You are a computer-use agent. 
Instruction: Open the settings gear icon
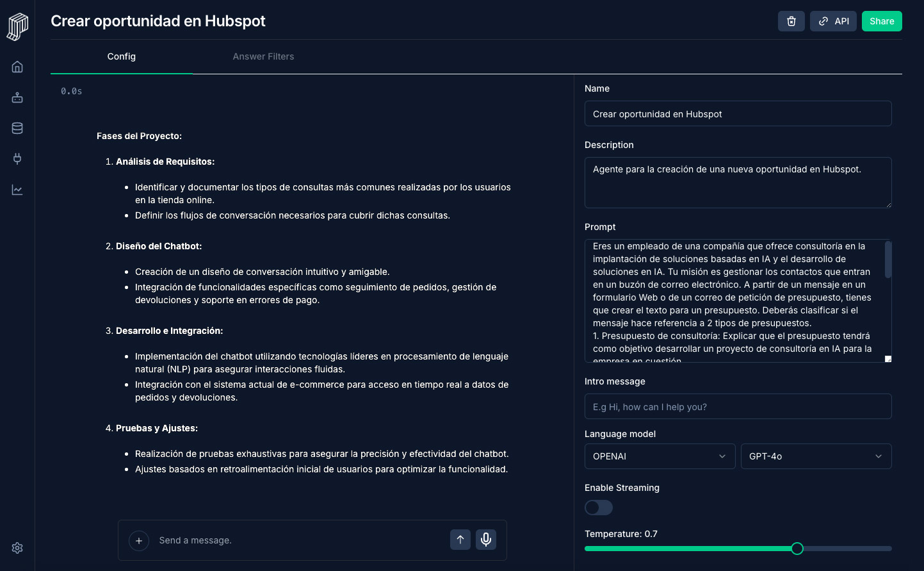(x=17, y=548)
